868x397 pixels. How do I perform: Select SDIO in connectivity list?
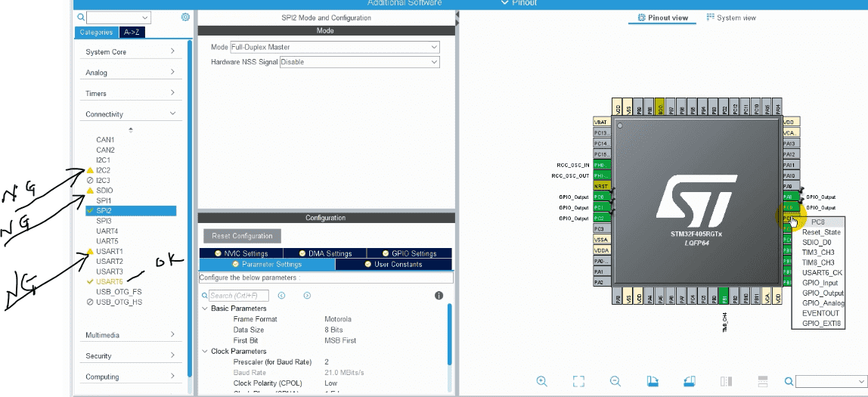pyautogui.click(x=104, y=190)
